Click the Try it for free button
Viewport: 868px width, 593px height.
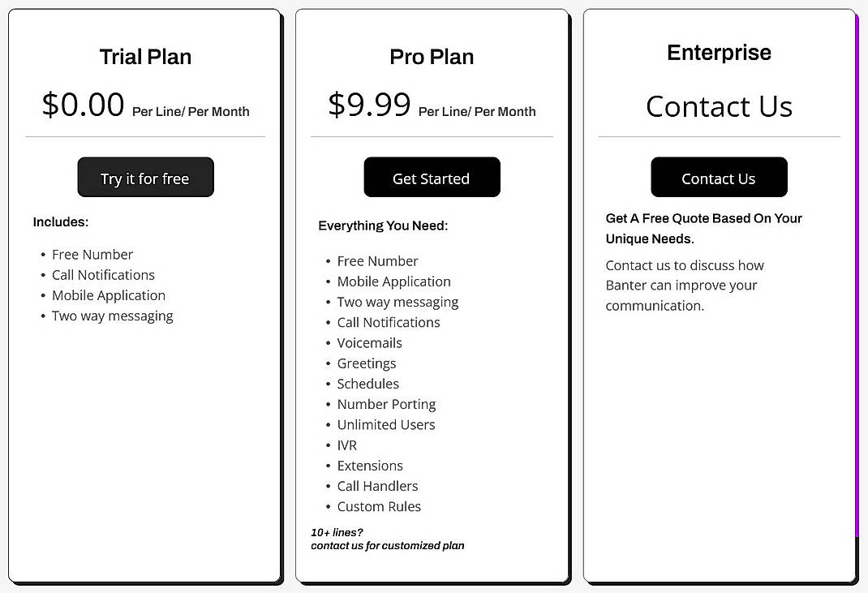tap(145, 177)
